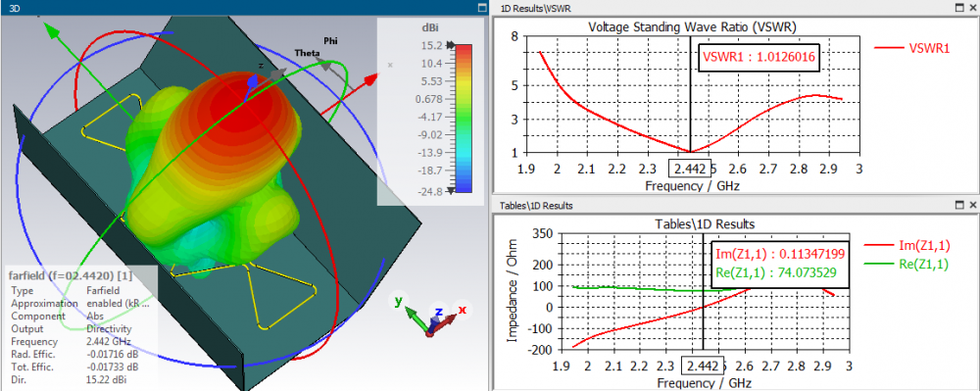Viewport: 980px width, 391px height.
Task: Click the 2.442 marker label on VSWR plot
Action: (x=690, y=168)
